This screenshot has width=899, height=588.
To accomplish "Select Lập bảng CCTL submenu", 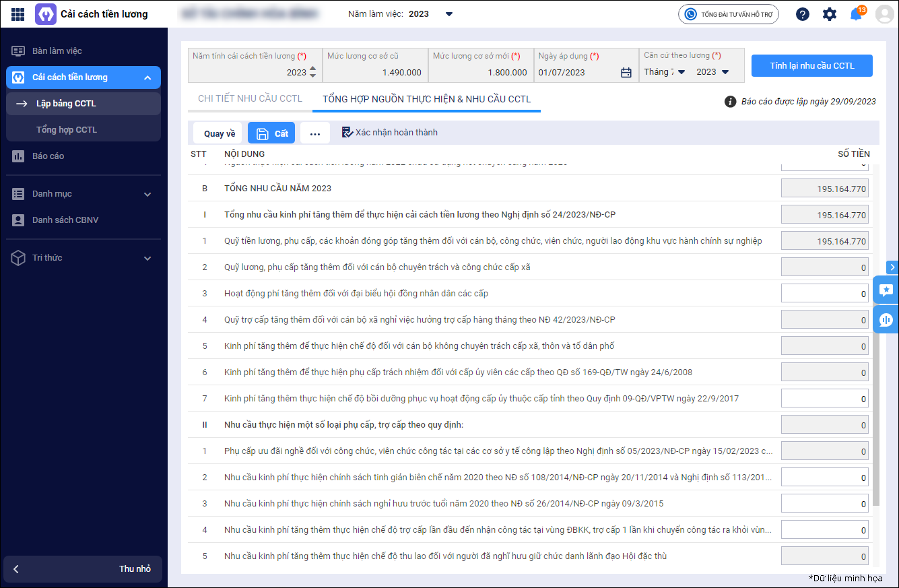I will pos(83,104).
